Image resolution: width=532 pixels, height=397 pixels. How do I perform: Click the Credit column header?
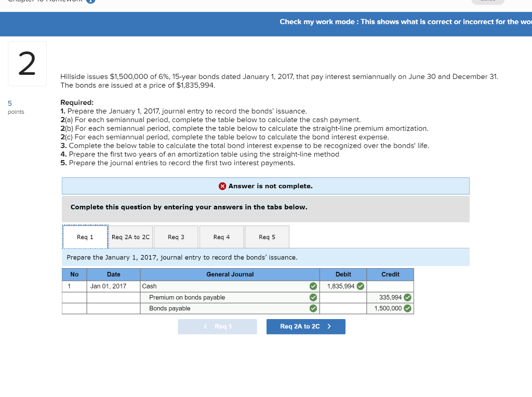tap(390, 274)
